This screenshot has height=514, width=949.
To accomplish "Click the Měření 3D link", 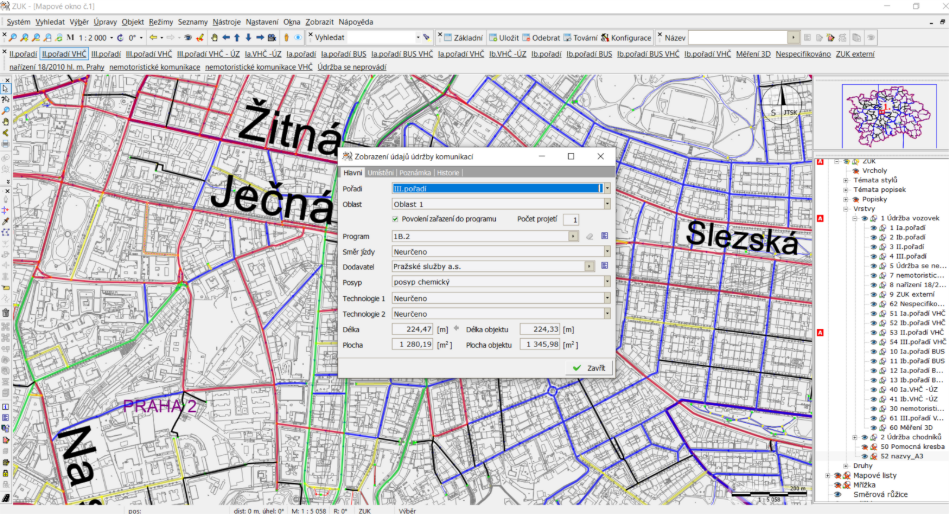I will [752, 54].
